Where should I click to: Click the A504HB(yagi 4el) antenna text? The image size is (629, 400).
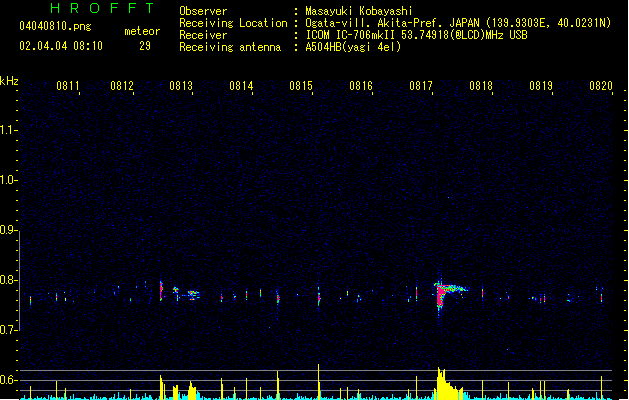(353, 47)
